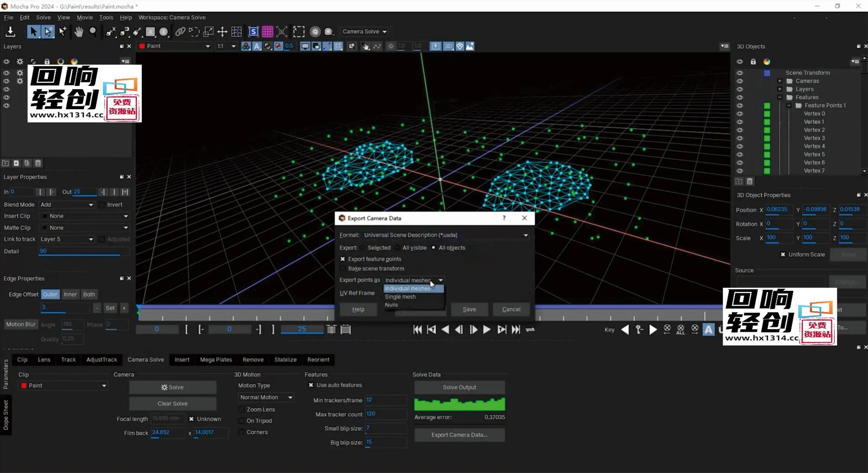Choose the Rectangle shape tool
This screenshot has height=473, width=868.
(150, 32)
